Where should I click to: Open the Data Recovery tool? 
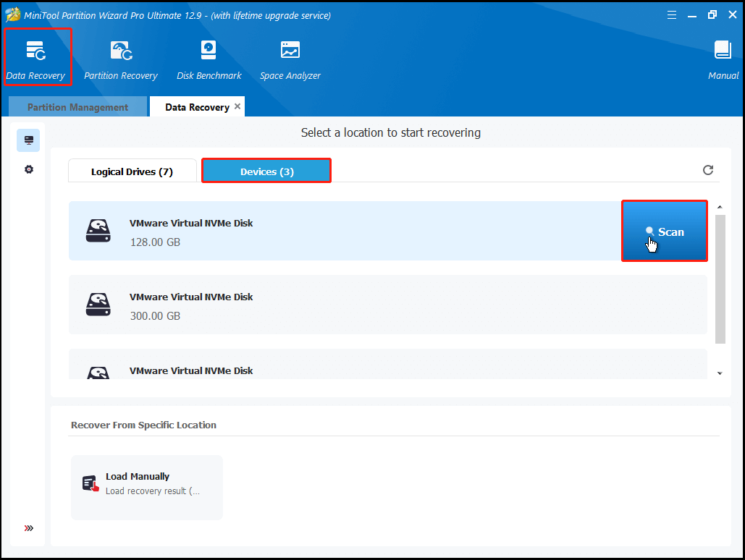36,57
